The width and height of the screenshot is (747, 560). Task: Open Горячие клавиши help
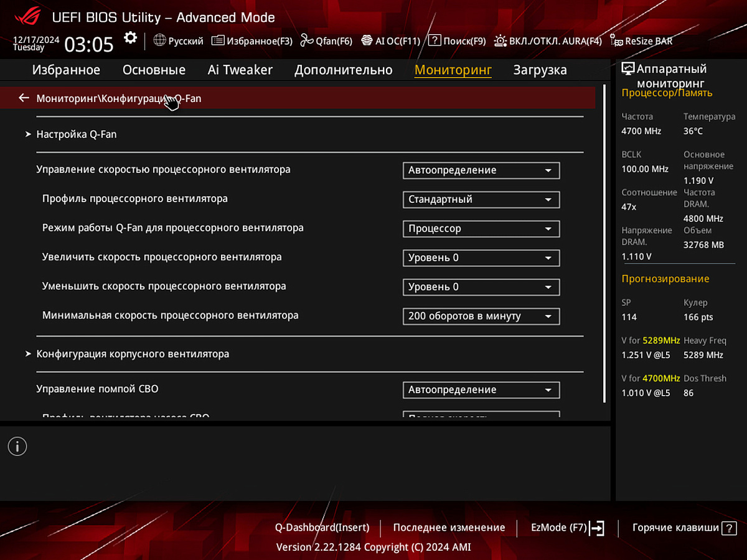pyautogui.click(x=675, y=528)
